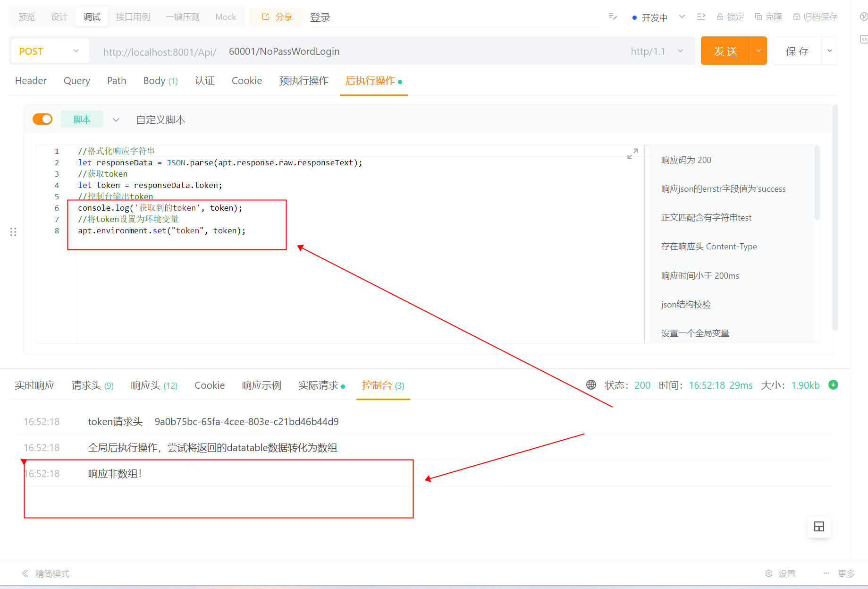Open the Header request tab

(x=31, y=81)
